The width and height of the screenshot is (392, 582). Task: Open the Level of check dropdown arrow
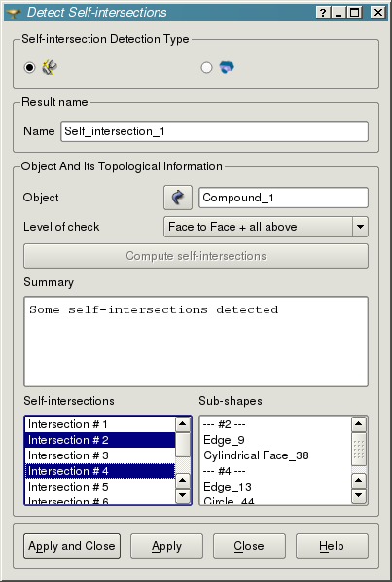pyautogui.click(x=360, y=227)
